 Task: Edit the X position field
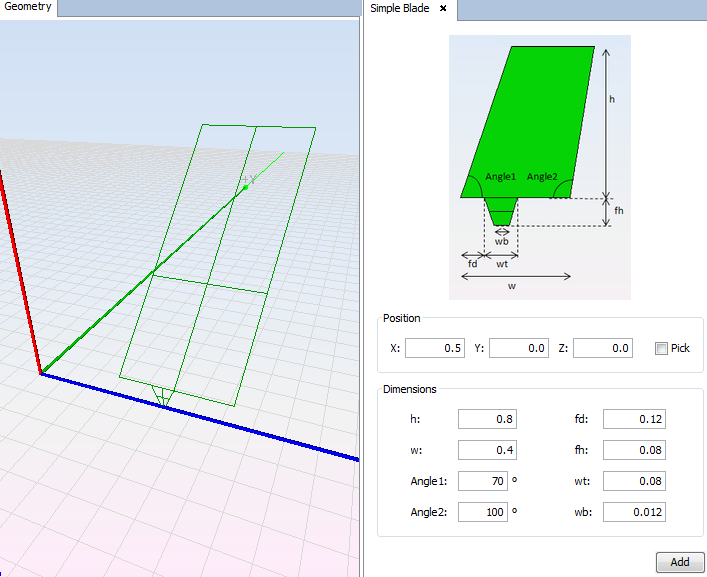(435, 348)
